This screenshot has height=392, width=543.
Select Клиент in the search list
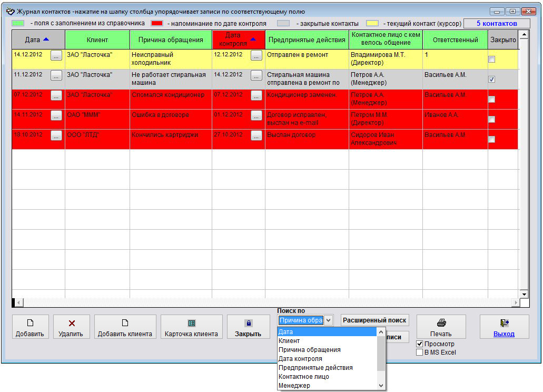(327, 341)
